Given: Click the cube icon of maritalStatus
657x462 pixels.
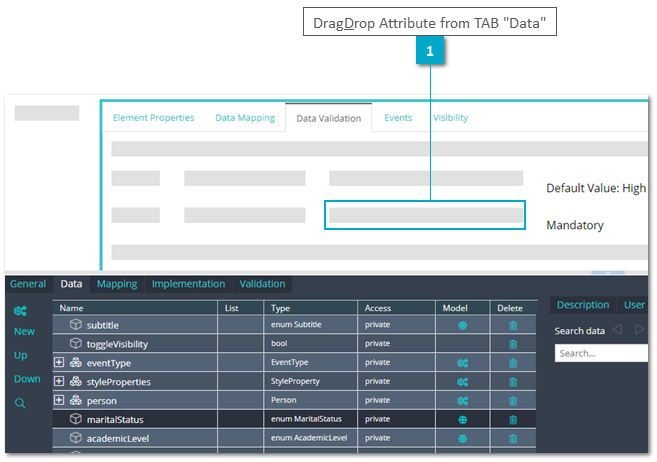Looking at the screenshot, I should [76, 418].
